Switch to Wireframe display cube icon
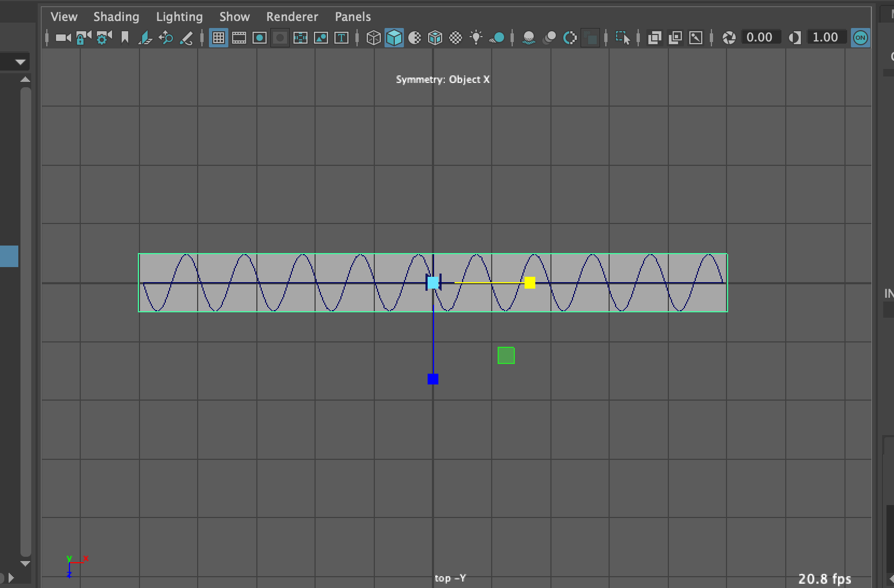This screenshot has width=894, height=588. tap(373, 38)
